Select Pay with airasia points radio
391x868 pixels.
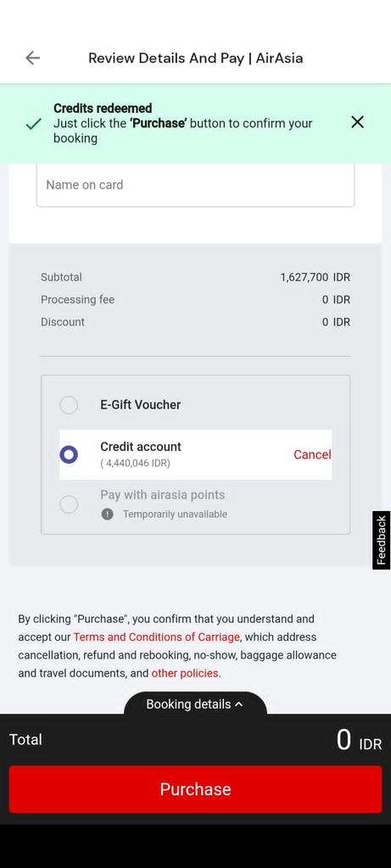(x=69, y=504)
